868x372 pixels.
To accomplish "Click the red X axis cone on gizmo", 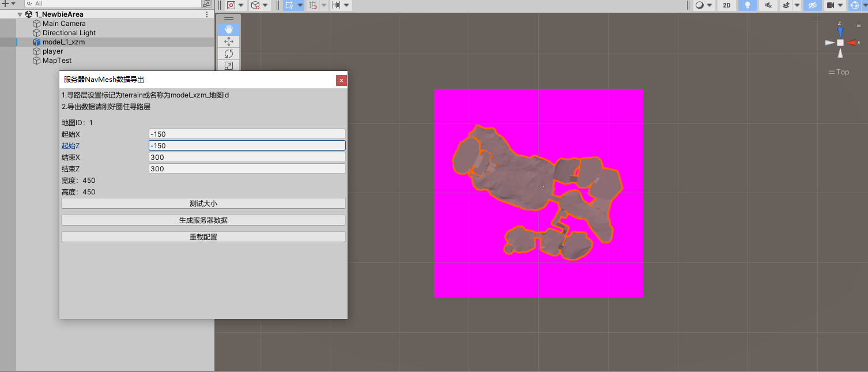I will [851, 43].
